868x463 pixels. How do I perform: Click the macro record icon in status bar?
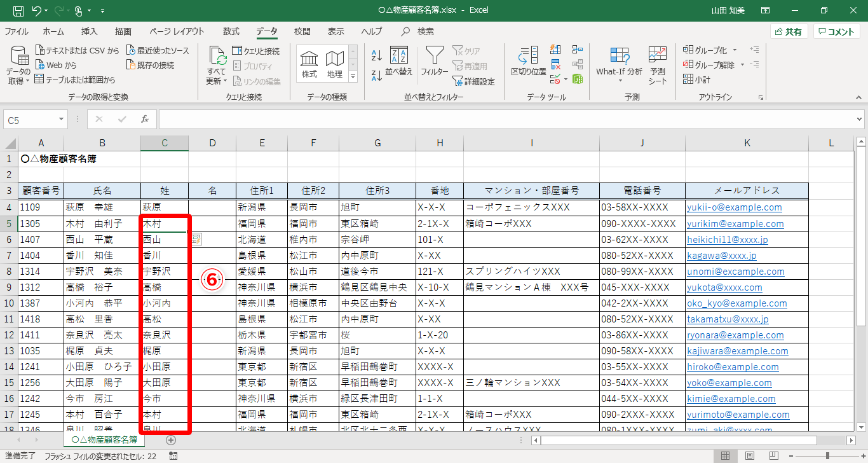pyautogui.click(x=173, y=456)
